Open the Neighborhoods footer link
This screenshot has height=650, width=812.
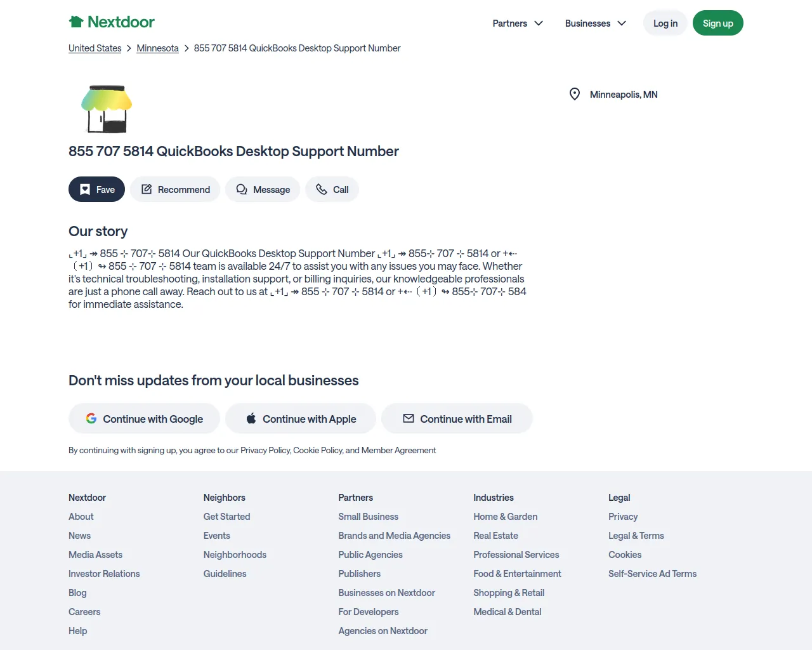click(235, 555)
